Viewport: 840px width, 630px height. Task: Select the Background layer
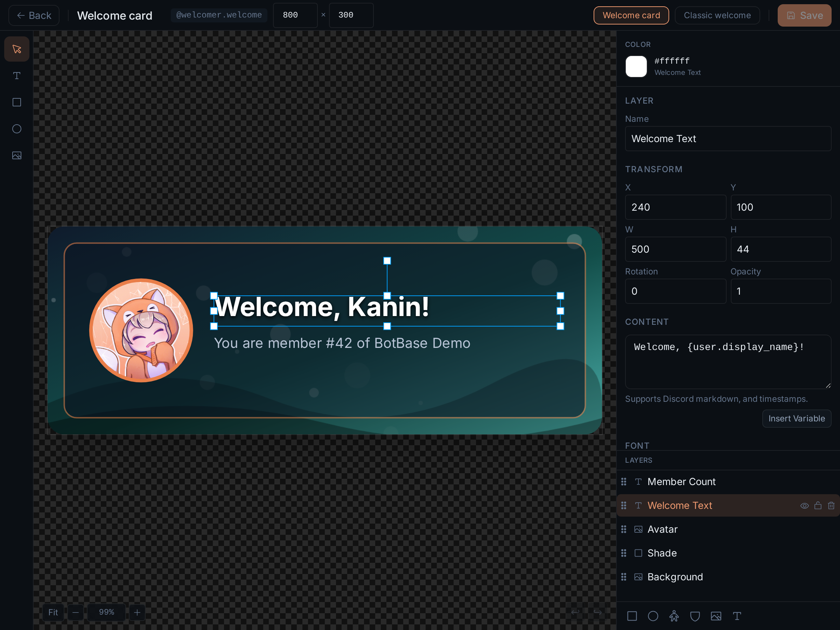[728, 577]
